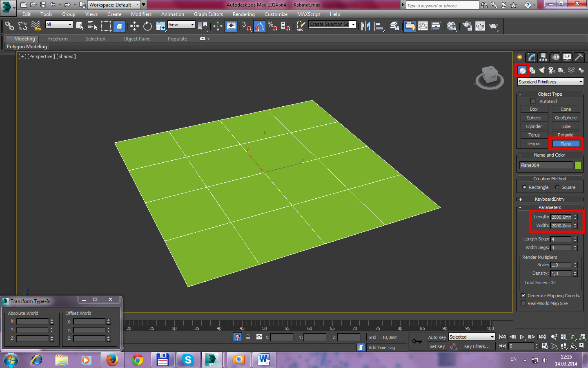Open the Select by Name list
The image size is (588, 368).
tap(93, 26)
